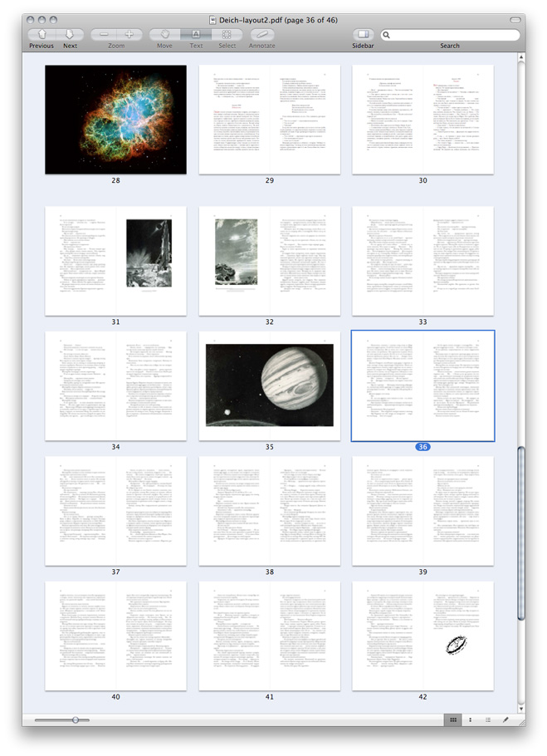Show the annotations pencil view
This screenshot has height=756, width=547.
(505, 719)
